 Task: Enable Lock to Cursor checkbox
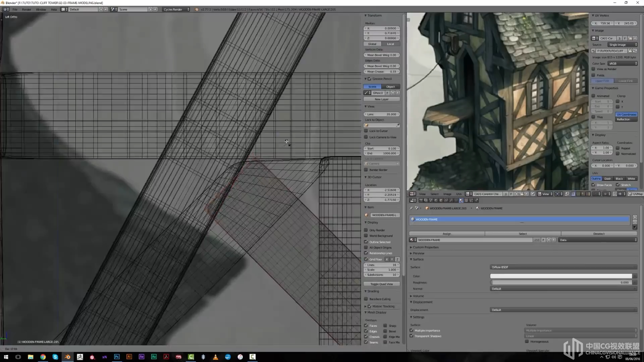point(366,131)
